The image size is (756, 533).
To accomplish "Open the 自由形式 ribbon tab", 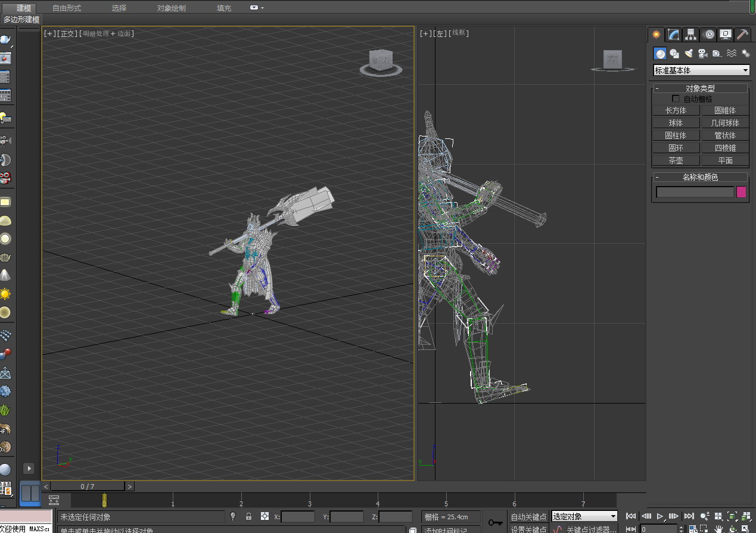I will coord(67,8).
